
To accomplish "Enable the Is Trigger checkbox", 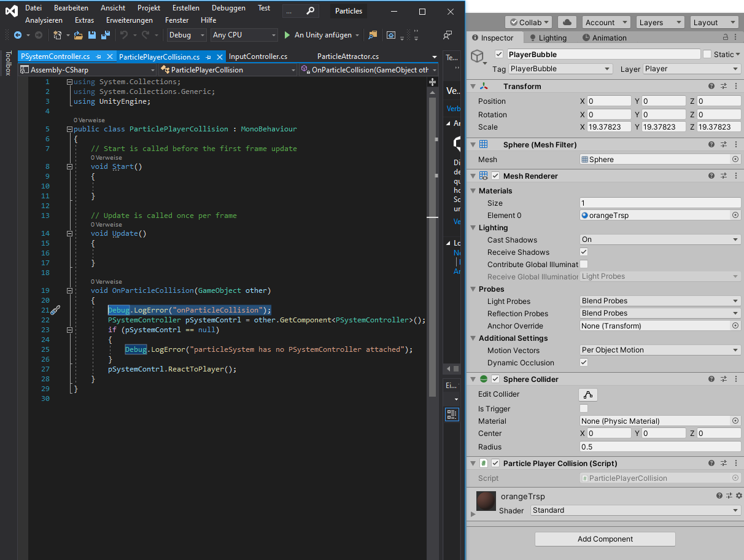I will (x=584, y=408).
